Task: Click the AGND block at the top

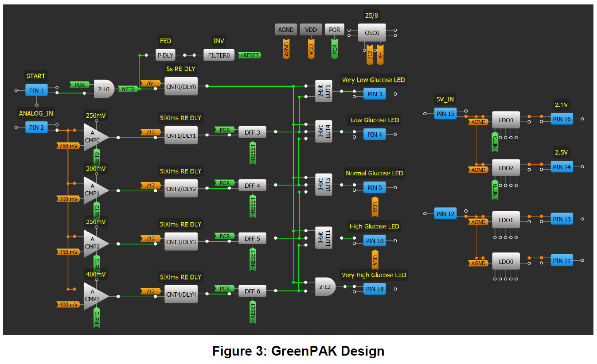Action: [286, 30]
